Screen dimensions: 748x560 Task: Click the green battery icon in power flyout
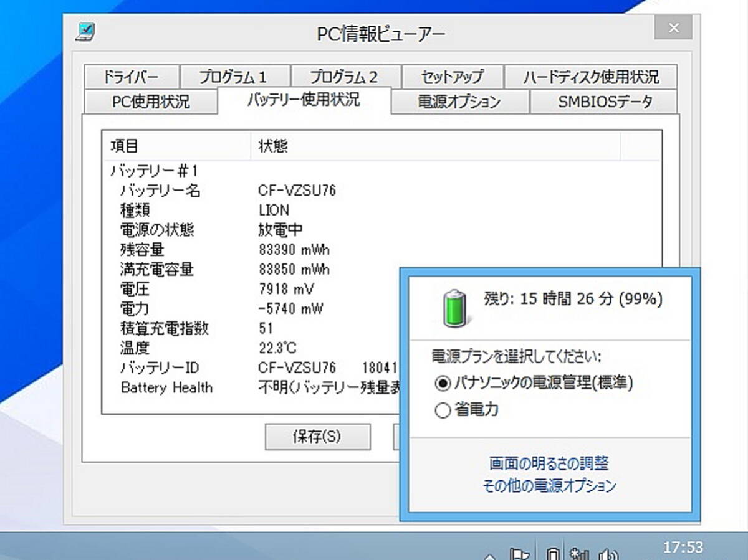[x=456, y=307]
